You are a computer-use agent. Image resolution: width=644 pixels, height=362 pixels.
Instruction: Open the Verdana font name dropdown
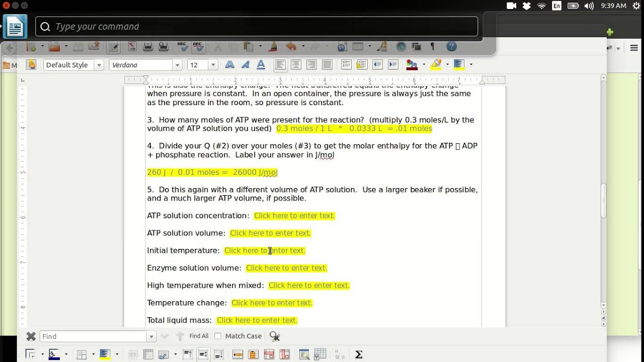pos(177,65)
